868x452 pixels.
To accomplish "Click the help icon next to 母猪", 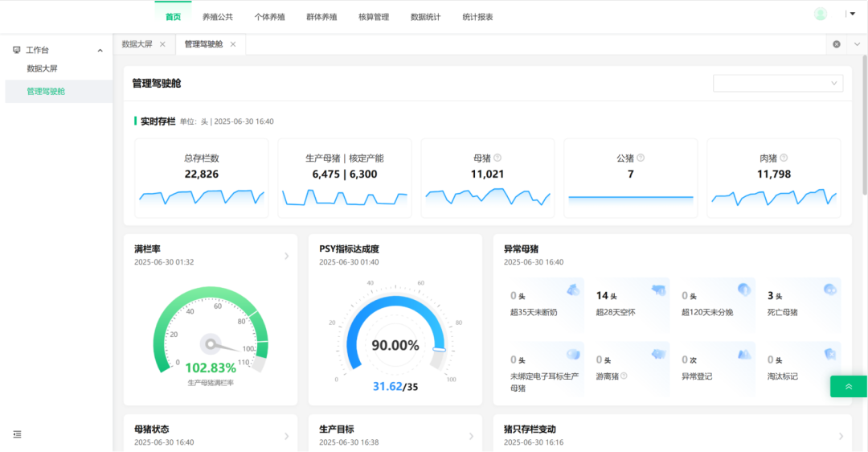I will pyautogui.click(x=497, y=158).
